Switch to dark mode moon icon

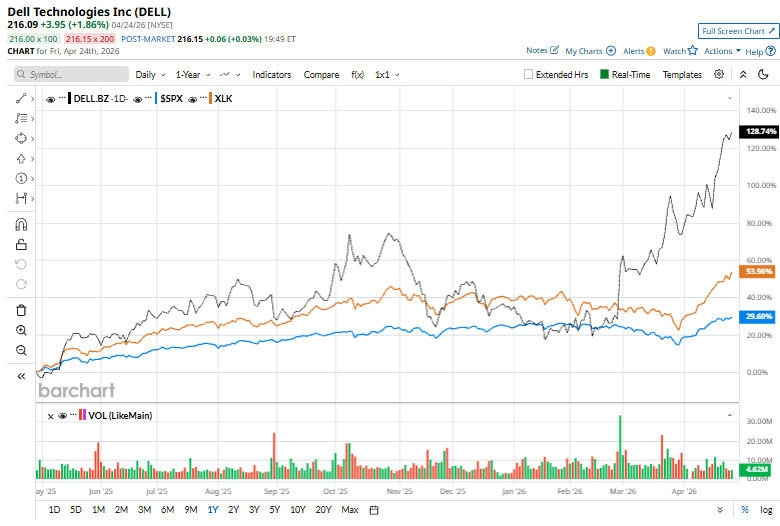click(763, 74)
